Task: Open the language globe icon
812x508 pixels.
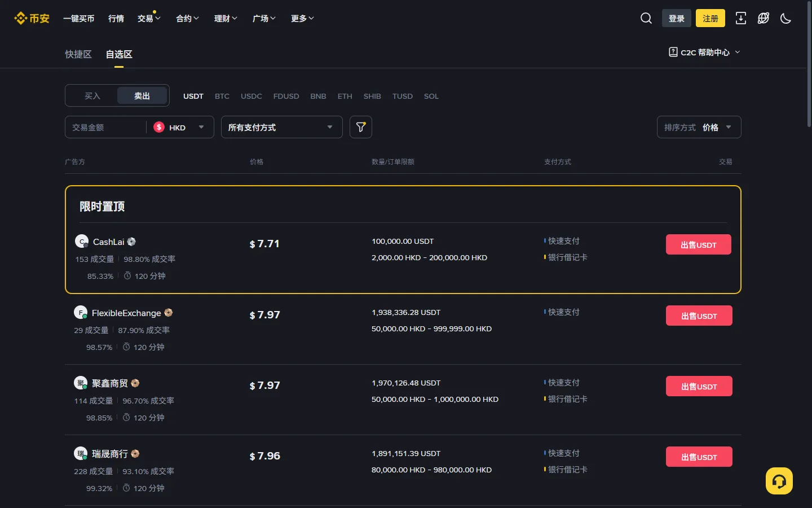Action: click(x=764, y=19)
